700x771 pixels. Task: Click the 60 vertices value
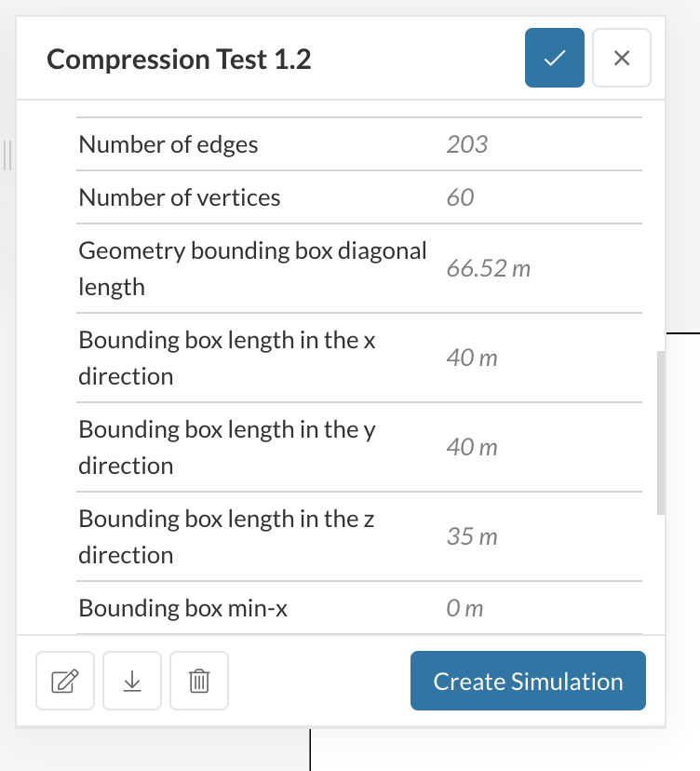click(460, 197)
